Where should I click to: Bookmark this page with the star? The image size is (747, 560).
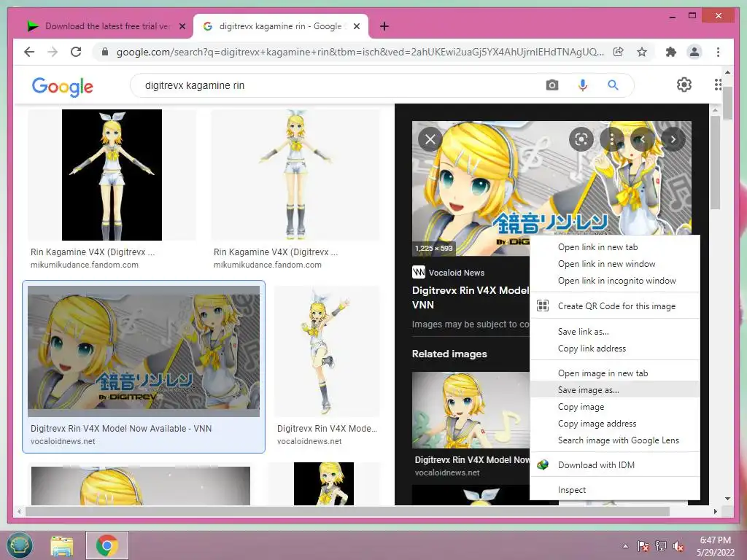pyautogui.click(x=642, y=52)
